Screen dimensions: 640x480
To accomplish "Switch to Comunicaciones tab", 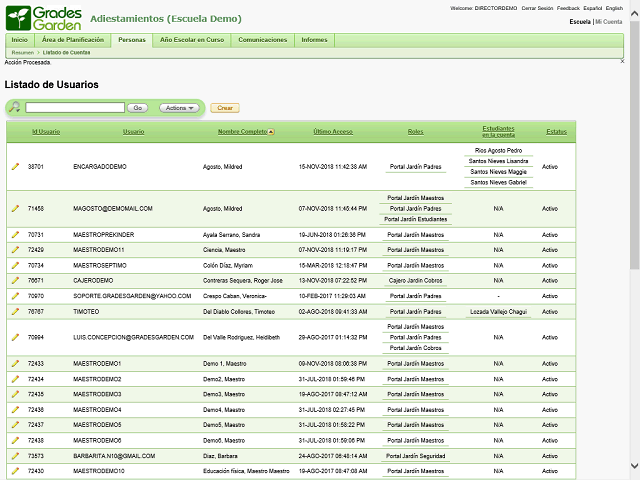I will [263, 40].
